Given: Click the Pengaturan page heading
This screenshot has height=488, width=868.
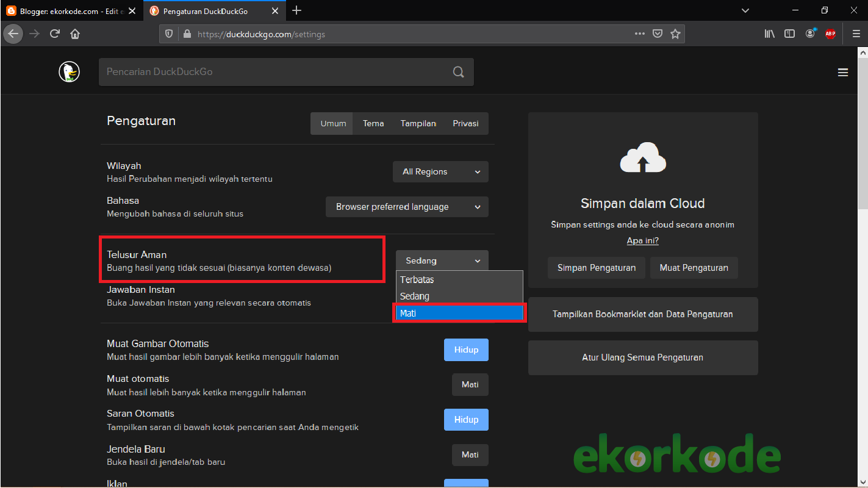Looking at the screenshot, I should [x=141, y=121].
